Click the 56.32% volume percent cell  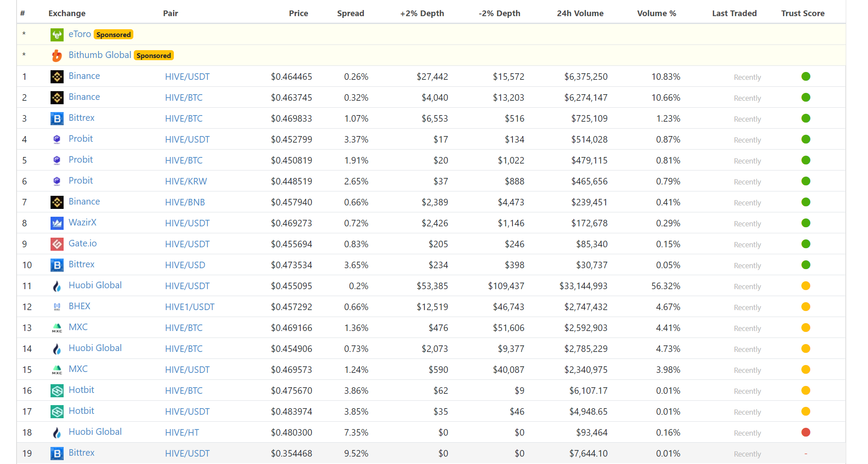click(666, 286)
